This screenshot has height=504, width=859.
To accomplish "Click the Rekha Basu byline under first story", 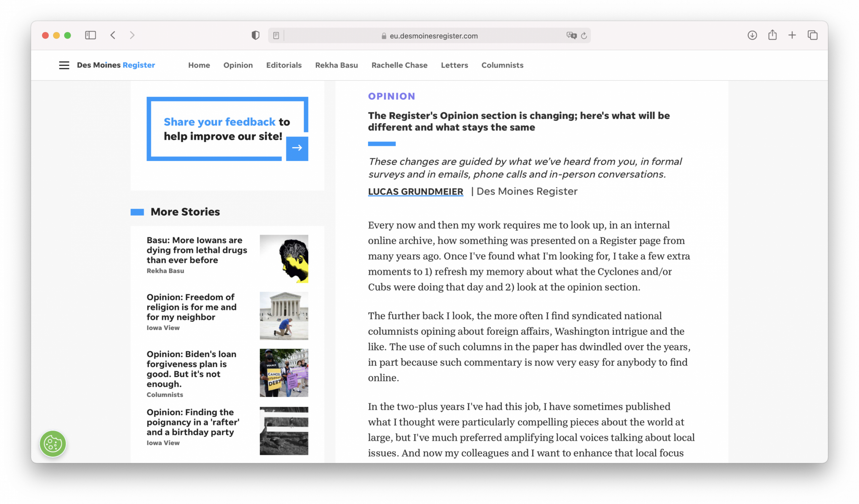I will 165,271.
